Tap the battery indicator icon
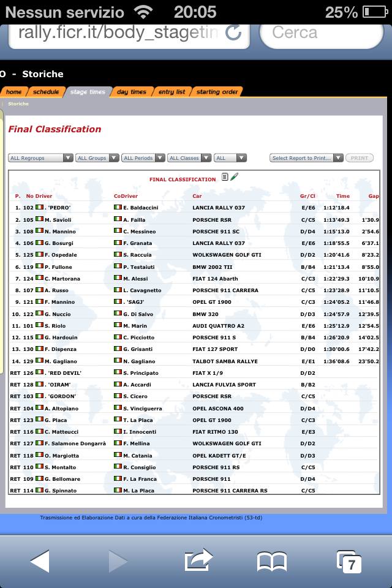Screen dimensions: 392x588 [375, 12]
